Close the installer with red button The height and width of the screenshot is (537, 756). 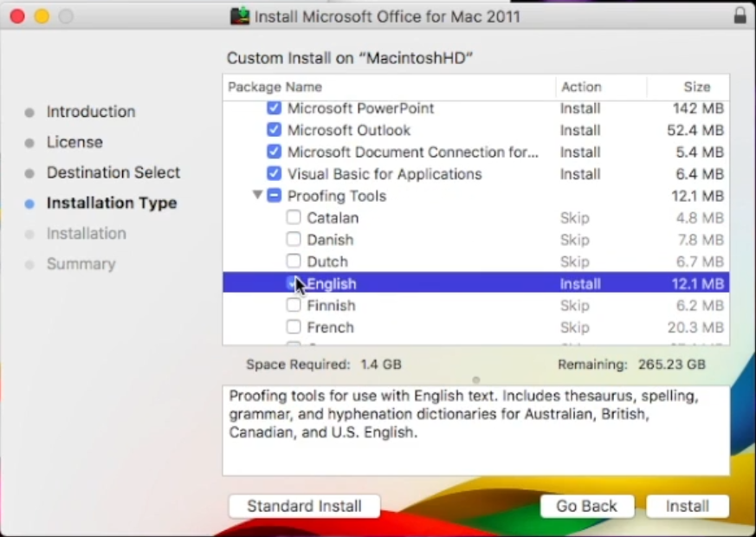(x=17, y=16)
